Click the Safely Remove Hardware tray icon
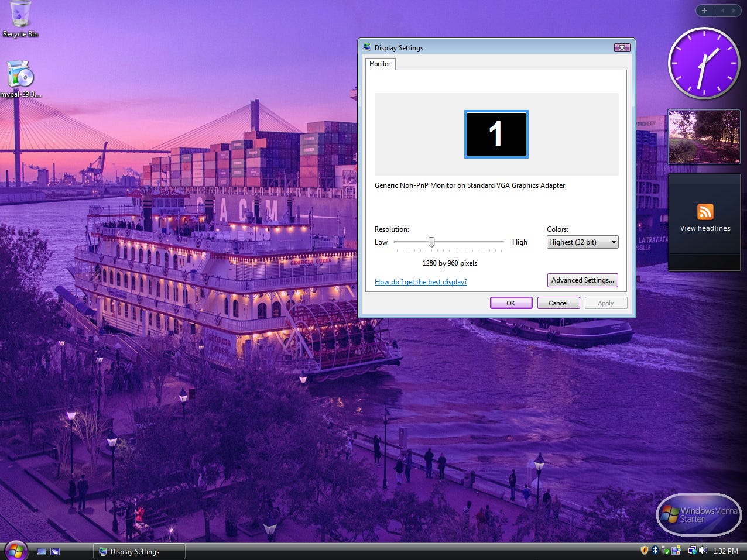Image resolution: width=747 pixels, height=560 pixels. (664, 551)
